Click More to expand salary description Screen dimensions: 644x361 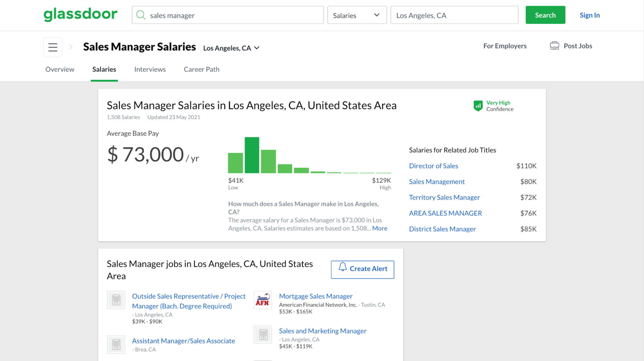pos(380,228)
